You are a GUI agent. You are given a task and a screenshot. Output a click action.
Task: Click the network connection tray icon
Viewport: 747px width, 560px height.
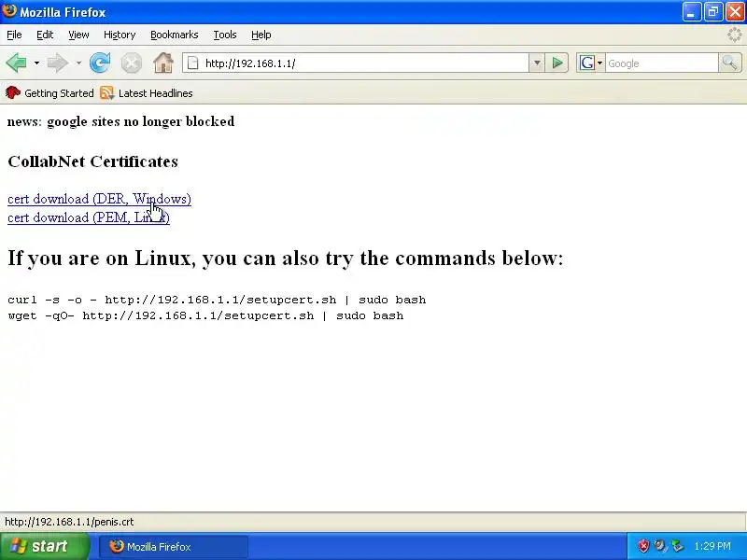point(677,546)
